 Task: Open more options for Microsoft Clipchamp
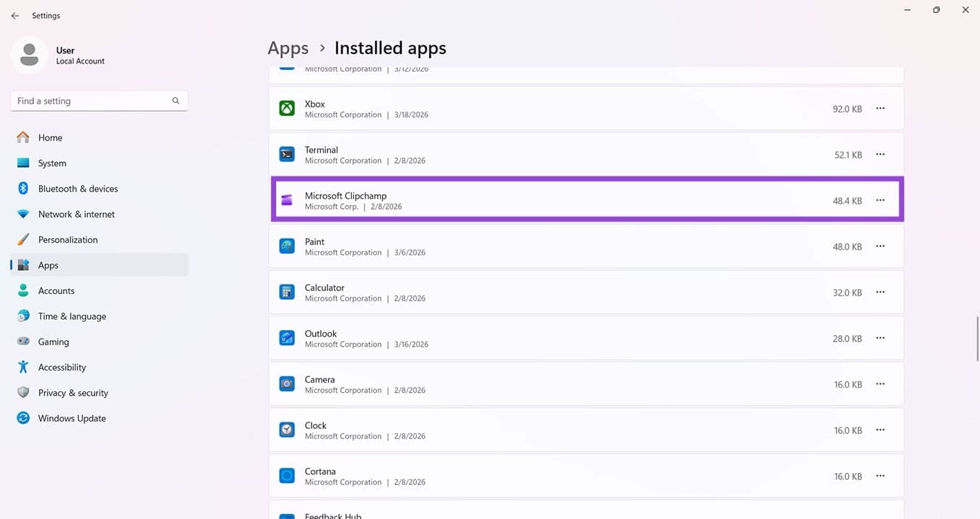[880, 200]
